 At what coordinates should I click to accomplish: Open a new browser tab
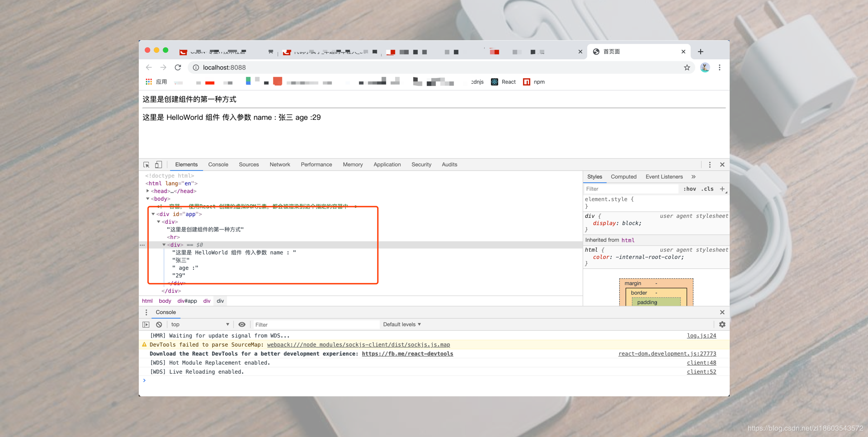pyautogui.click(x=700, y=52)
